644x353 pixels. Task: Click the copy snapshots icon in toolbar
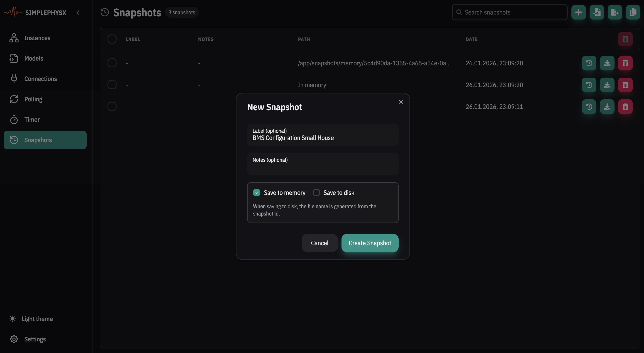pos(633,12)
